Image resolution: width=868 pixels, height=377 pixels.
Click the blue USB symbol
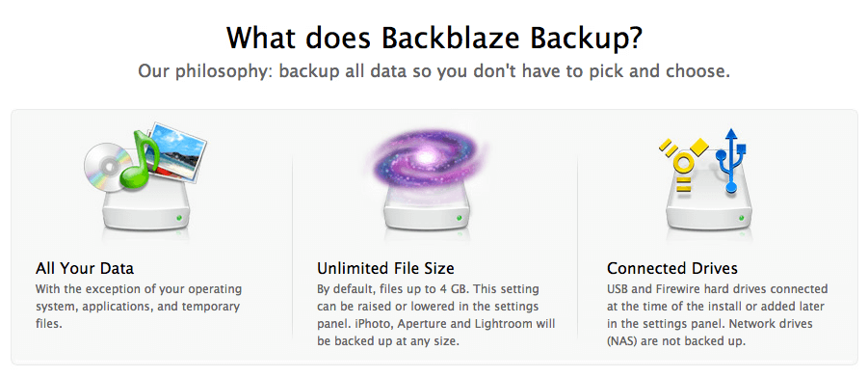pos(730,160)
